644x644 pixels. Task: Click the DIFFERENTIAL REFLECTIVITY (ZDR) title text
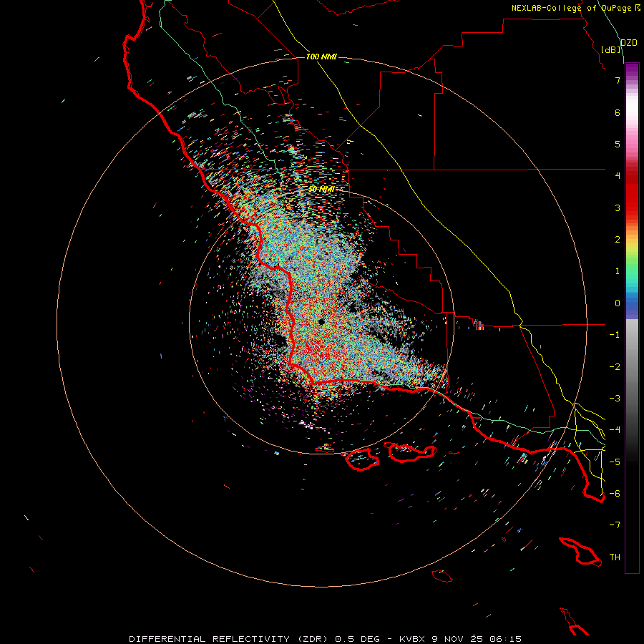click(228, 639)
